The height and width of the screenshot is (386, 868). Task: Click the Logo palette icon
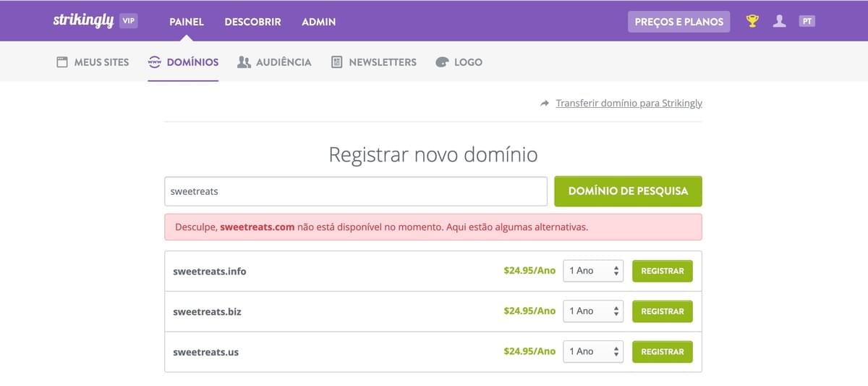pos(442,62)
